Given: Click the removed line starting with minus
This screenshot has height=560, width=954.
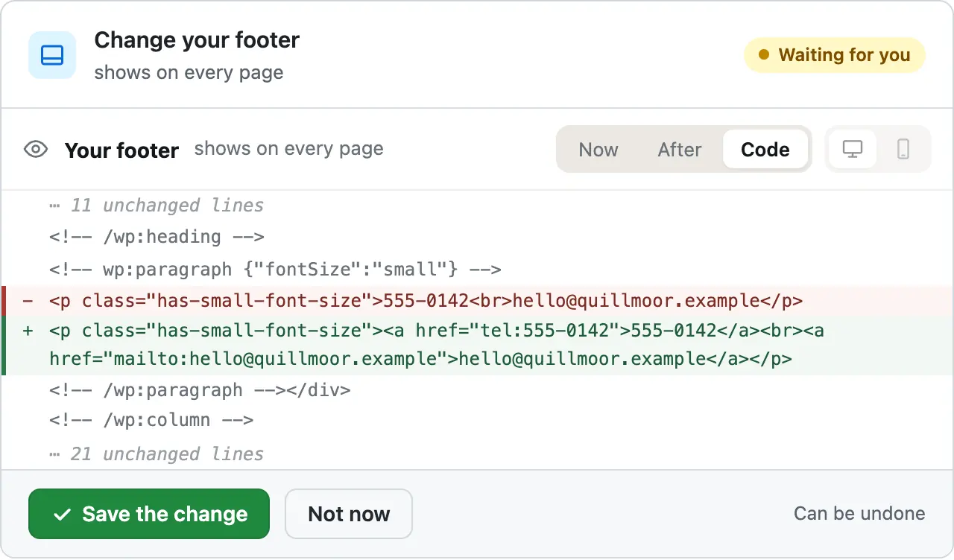Looking at the screenshot, I should point(477,301).
